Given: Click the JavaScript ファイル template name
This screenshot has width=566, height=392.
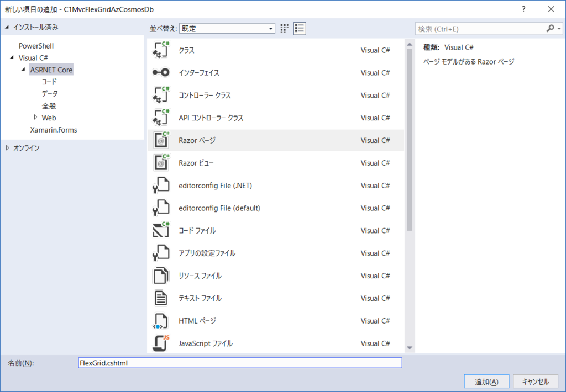Looking at the screenshot, I should [x=206, y=343].
